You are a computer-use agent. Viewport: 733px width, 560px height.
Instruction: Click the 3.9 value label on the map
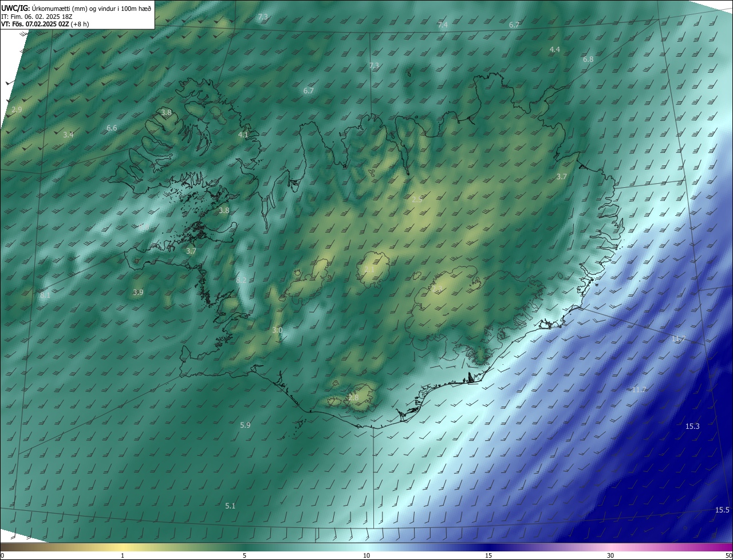pyautogui.click(x=138, y=292)
